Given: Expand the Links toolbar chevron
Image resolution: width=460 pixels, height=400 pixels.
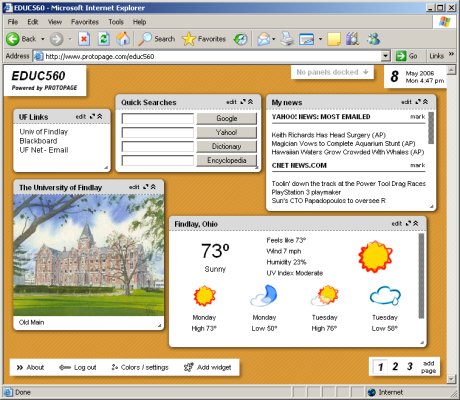Looking at the screenshot, I should [451, 54].
